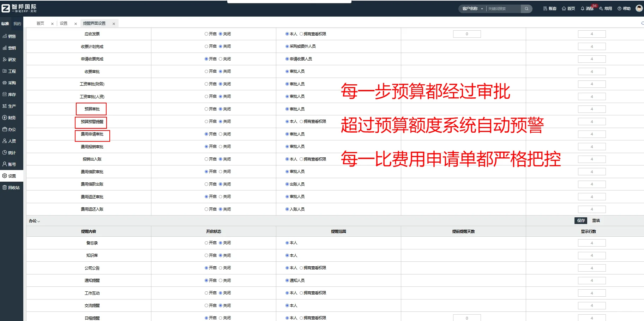Edit 应收发票 advance reminder days field
The image size is (644, 321).
(x=467, y=34)
